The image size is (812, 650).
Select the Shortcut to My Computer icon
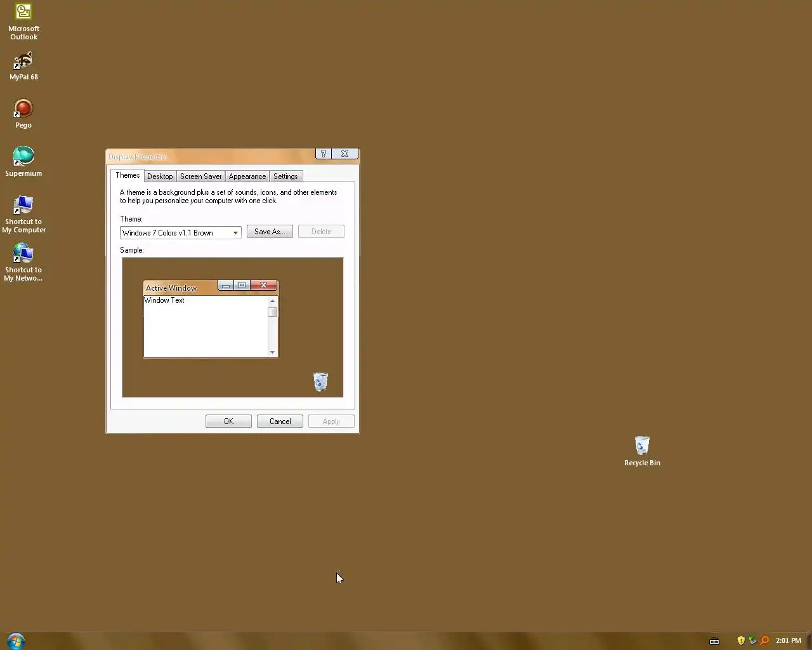pyautogui.click(x=23, y=214)
